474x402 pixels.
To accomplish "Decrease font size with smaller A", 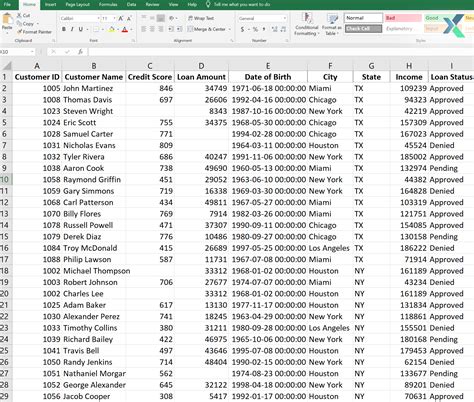I will click(x=129, y=18).
